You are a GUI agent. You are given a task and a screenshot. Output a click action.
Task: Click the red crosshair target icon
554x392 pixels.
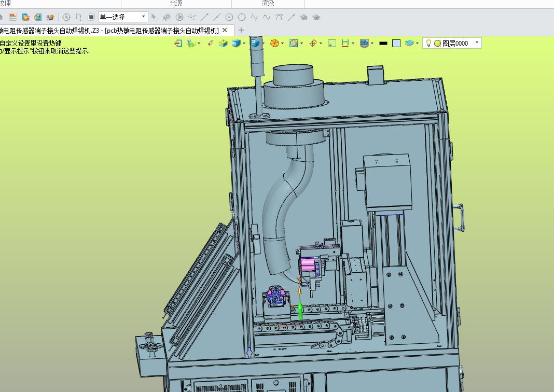[x=313, y=43]
